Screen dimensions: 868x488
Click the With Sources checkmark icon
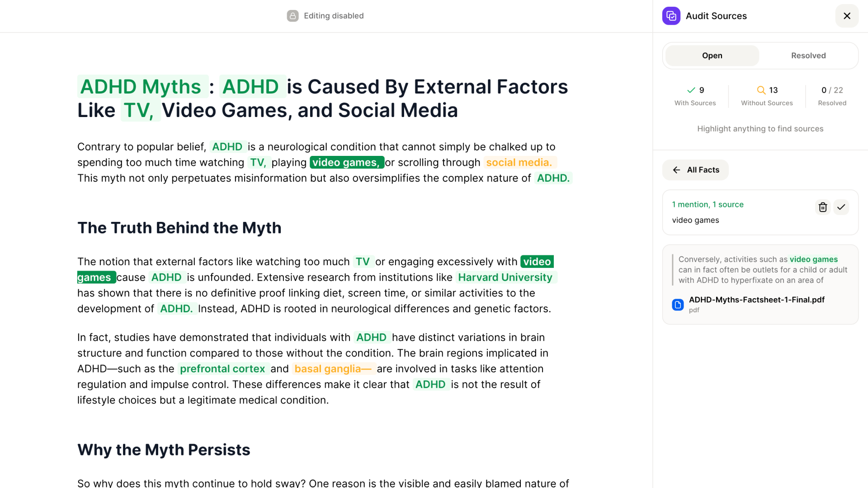[x=691, y=90]
